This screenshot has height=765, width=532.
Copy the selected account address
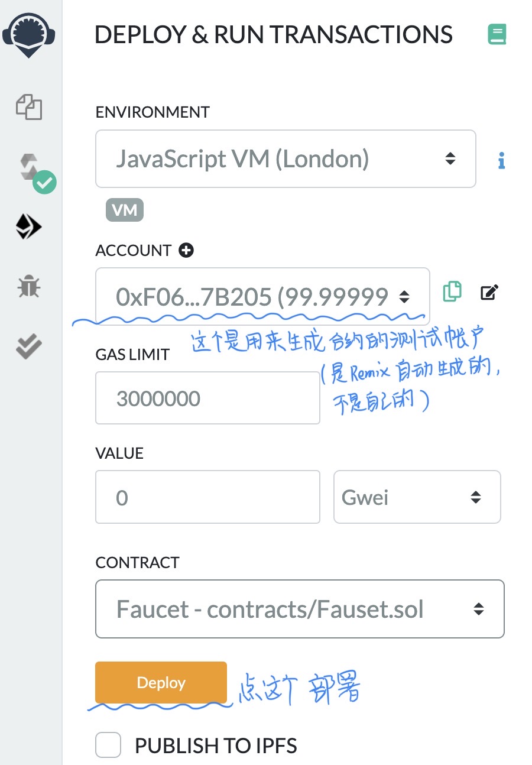click(x=452, y=292)
